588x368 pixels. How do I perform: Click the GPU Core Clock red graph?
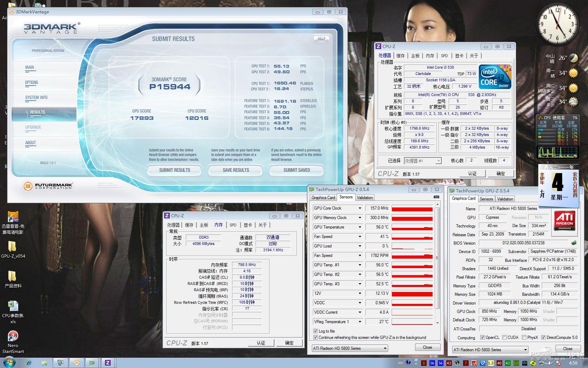tap(412, 208)
